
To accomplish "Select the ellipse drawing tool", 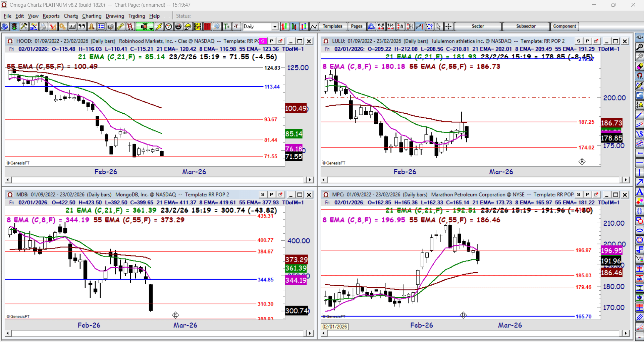I will click(x=640, y=230).
